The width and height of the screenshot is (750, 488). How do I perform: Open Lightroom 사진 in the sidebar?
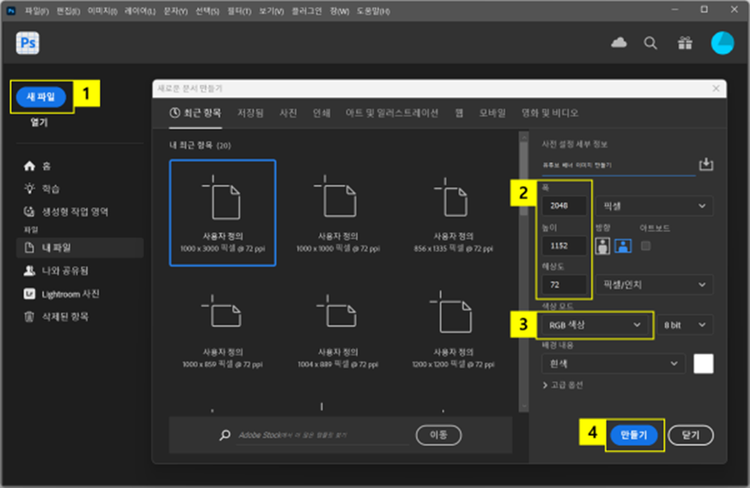[x=61, y=294]
